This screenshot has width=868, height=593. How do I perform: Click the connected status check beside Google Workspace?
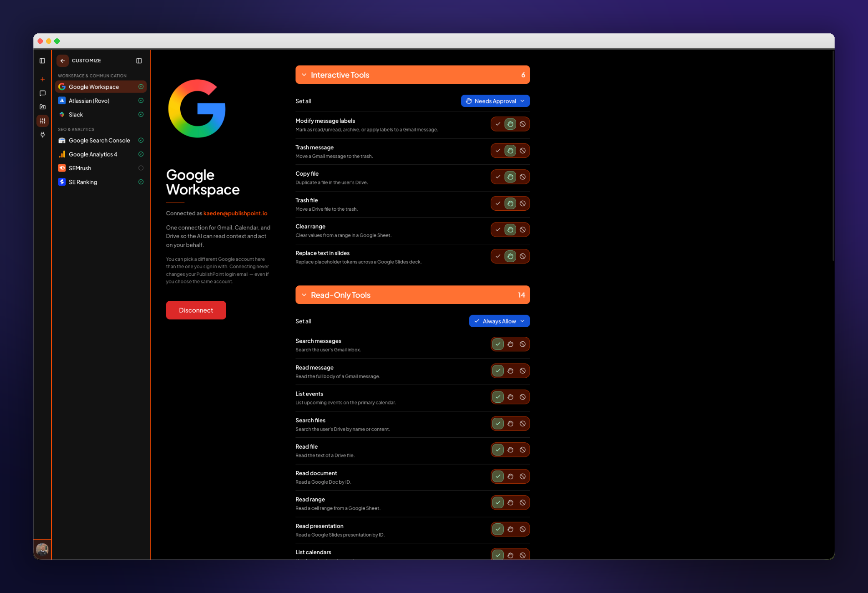click(141, 87)
